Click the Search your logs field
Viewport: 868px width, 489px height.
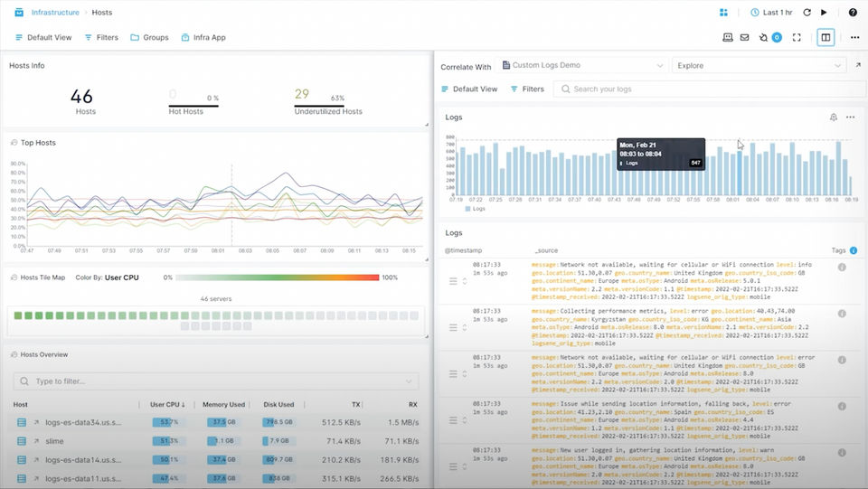[x=710, y=89]
